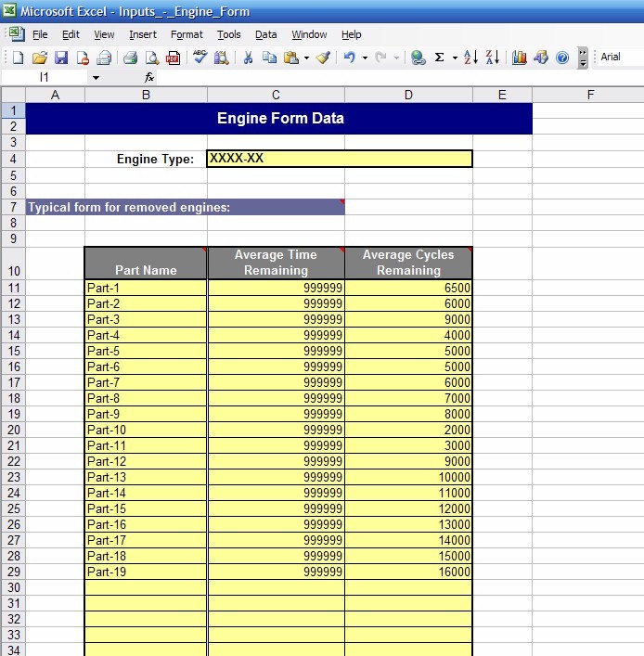Run spelling check from the toolbar
The width and height of the screenshot is (644, 656).
click(x=200, y=58)
